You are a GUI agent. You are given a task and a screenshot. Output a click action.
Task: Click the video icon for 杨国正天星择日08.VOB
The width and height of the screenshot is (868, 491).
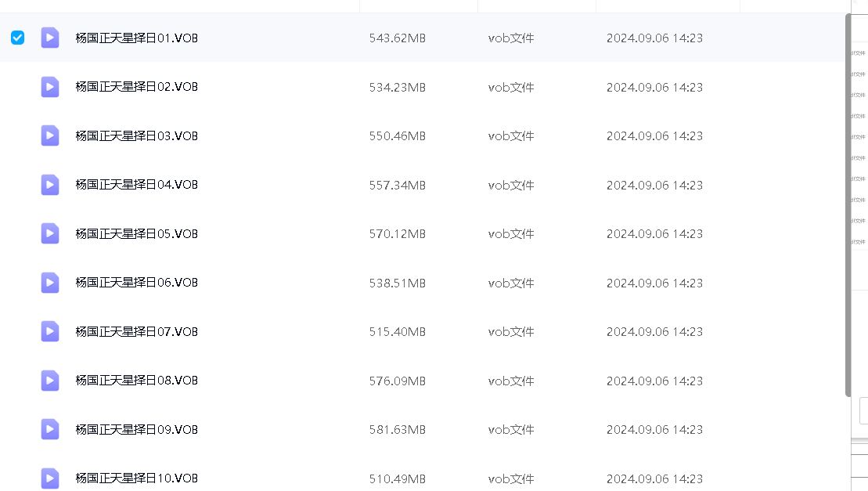click(x=50, y=381)
